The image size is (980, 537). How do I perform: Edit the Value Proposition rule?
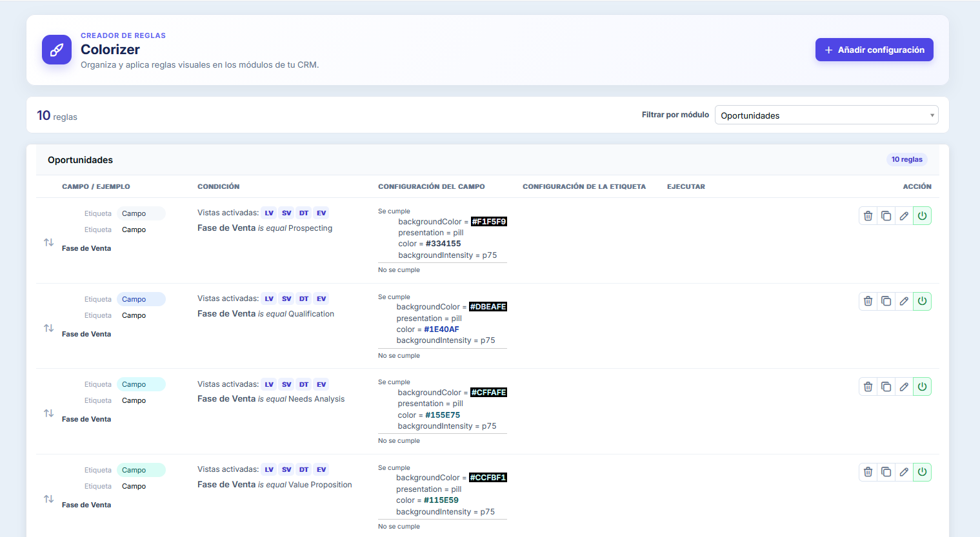[x=904, y=472]
